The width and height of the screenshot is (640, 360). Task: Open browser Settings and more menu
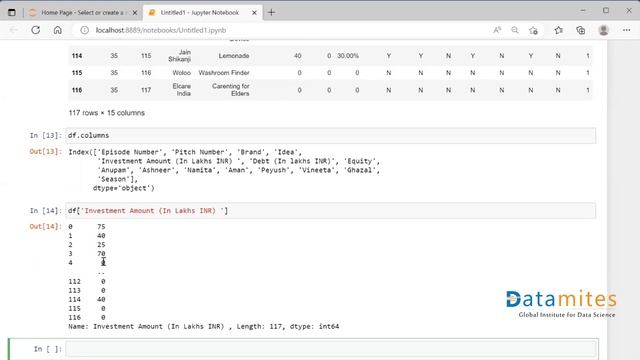point(627,30)
